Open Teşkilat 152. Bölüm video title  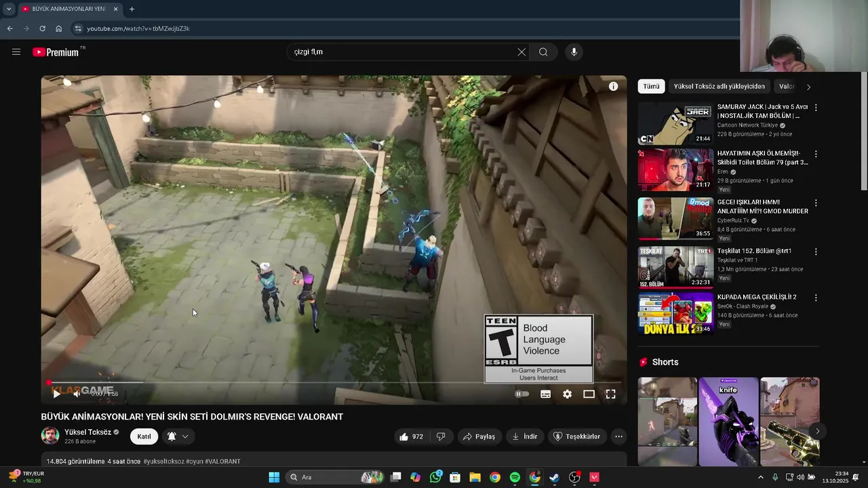point(755,251)
